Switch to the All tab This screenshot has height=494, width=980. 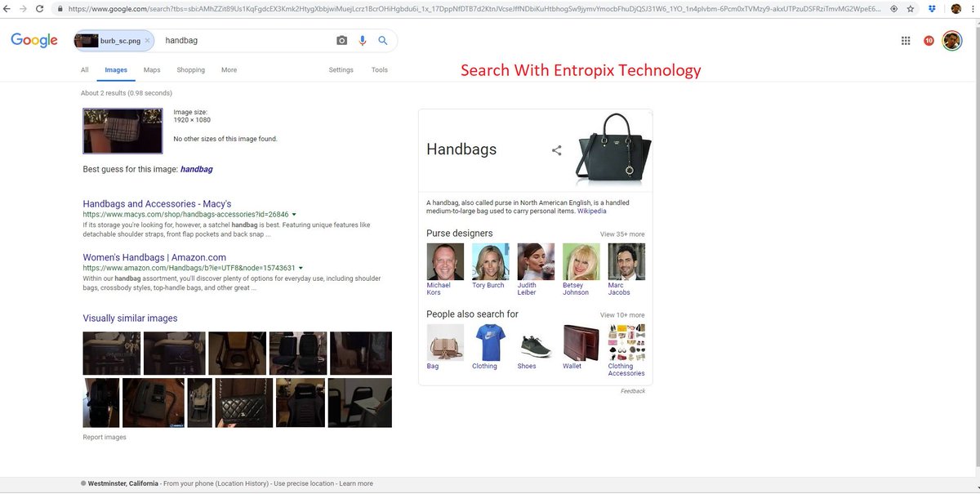[85, 70]
